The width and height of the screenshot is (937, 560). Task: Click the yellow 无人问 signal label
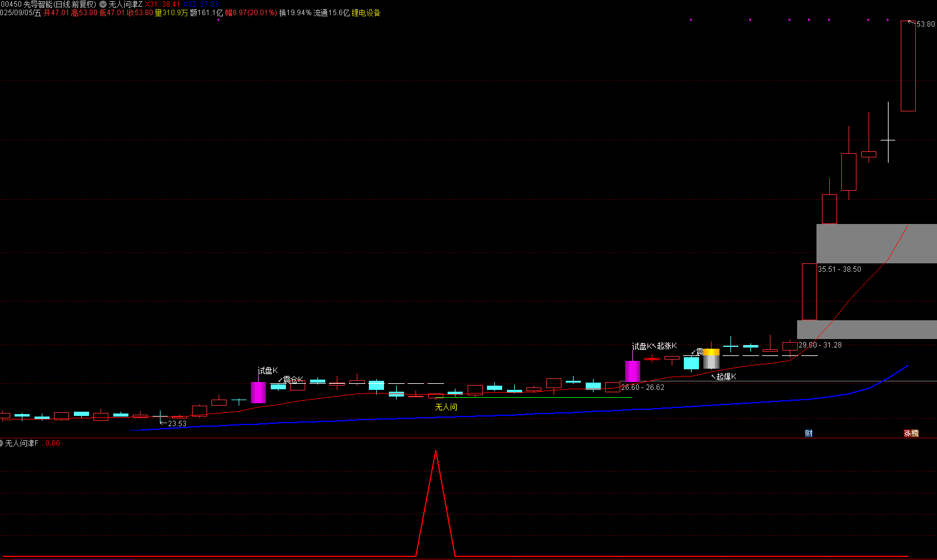click(446, 407)
